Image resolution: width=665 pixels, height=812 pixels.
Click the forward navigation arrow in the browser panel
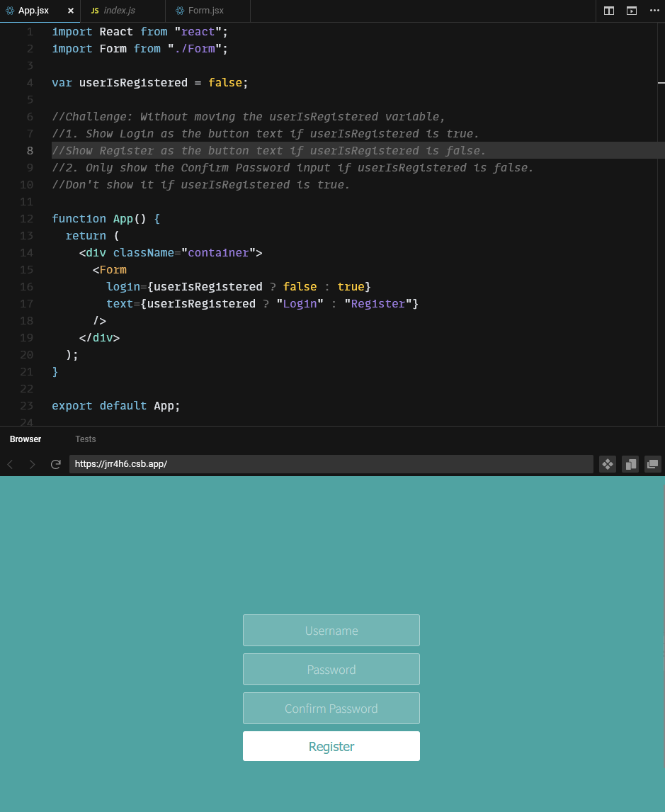click(33, 464)
